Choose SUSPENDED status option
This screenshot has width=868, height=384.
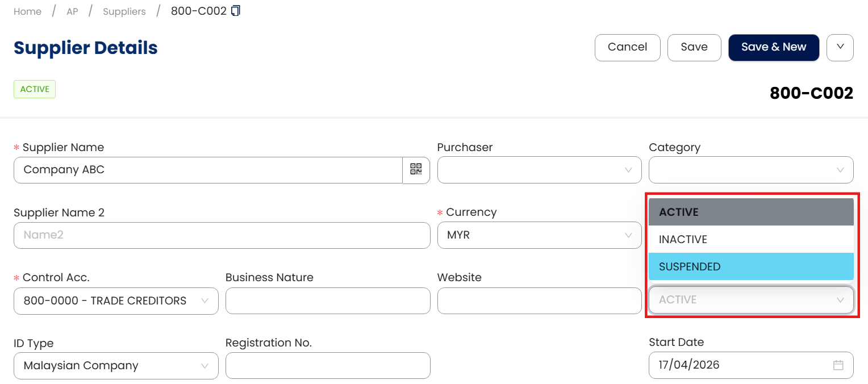[750, 266]
